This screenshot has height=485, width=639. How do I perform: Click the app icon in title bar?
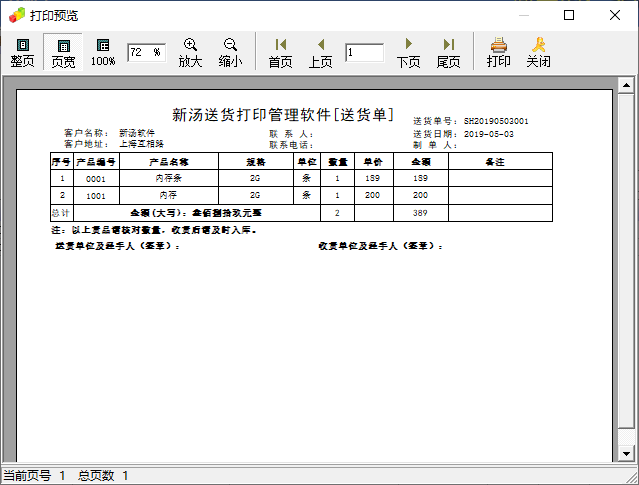tap(17, 15)
